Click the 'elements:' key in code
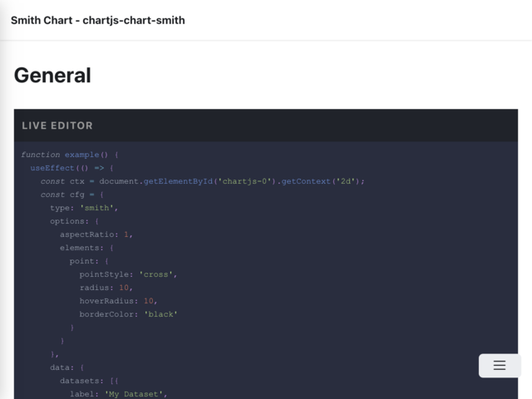The width and height of the screenshot is (532, 399). (x=81, y=248)
